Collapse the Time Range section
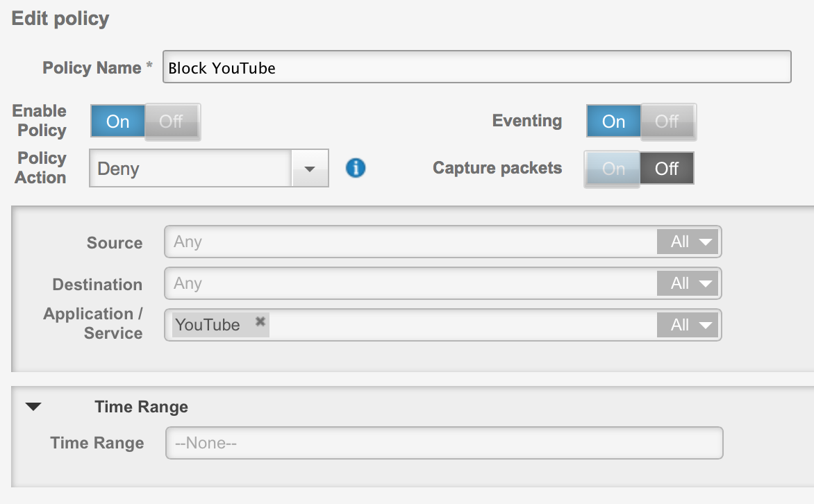 pos(33,407)
